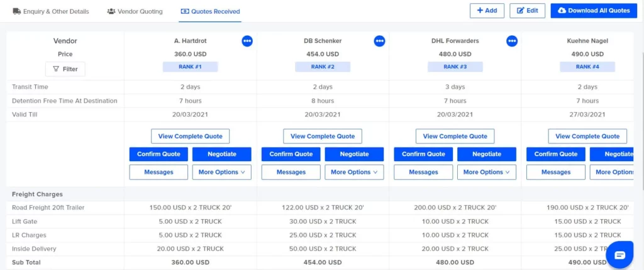This screenshot has height=270, width=644.
Task: Click Kuehne Nagel valid till 27/03/2021
Action: click(x=587, y=115)
